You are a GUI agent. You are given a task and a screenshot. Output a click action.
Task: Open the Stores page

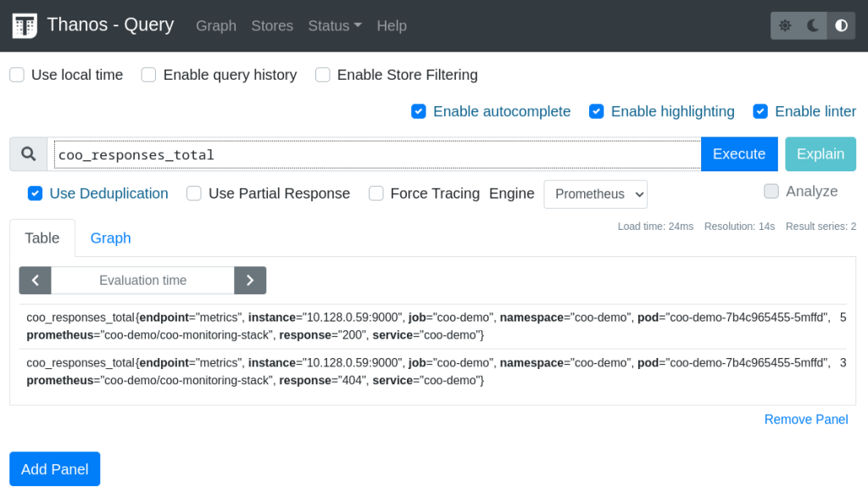(272, 25)
